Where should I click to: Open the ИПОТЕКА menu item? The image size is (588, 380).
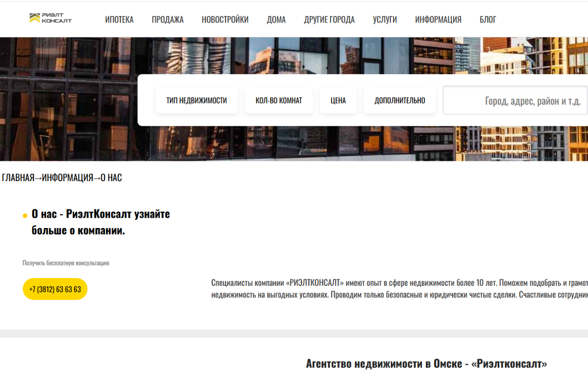pos(119,20)
